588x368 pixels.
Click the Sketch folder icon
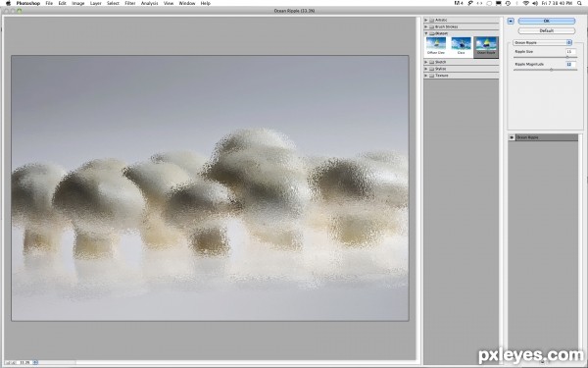(x=431, y=62)
